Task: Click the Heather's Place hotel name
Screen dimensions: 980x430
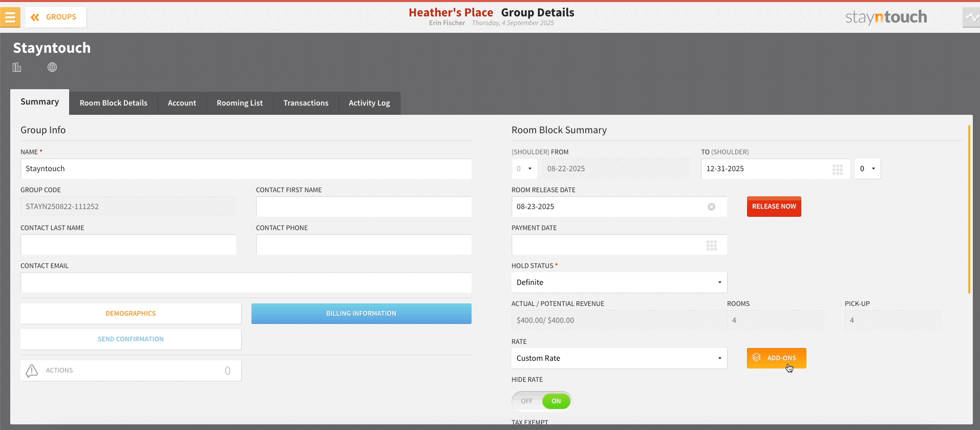Action: click(451, 12)
